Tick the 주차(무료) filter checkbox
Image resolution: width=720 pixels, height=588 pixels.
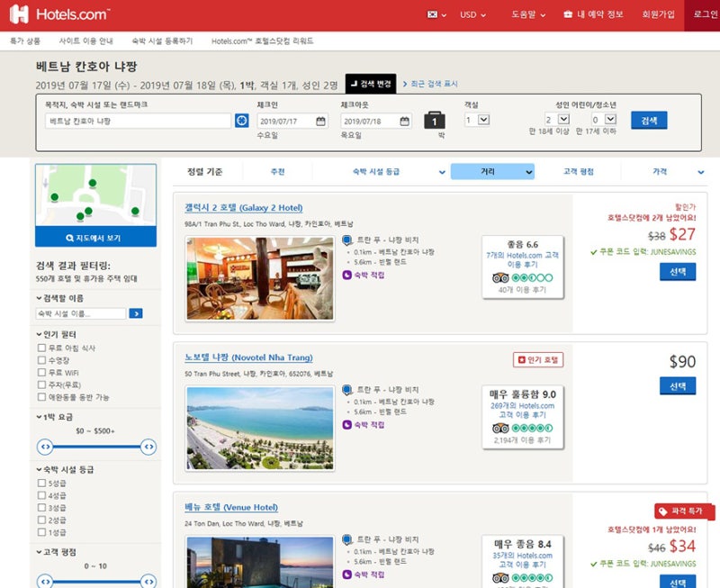point(41,384)
